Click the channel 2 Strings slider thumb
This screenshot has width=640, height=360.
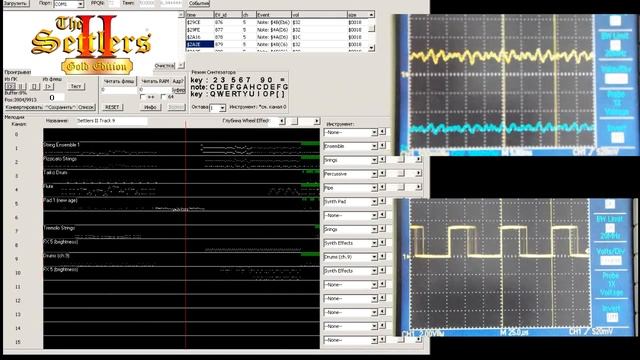[x=401, y=160]
